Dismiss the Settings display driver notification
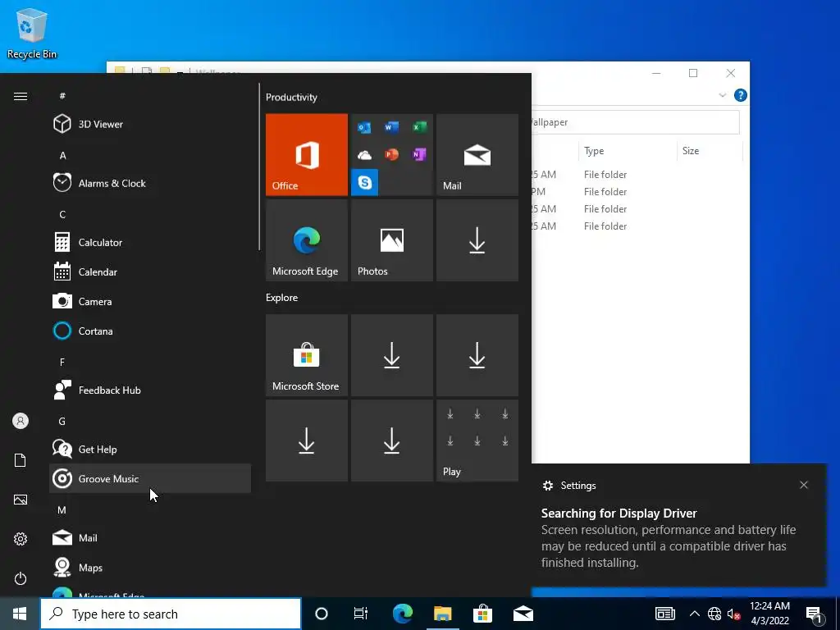The width and height of the screenshot is (840, 630). (804, 485)
